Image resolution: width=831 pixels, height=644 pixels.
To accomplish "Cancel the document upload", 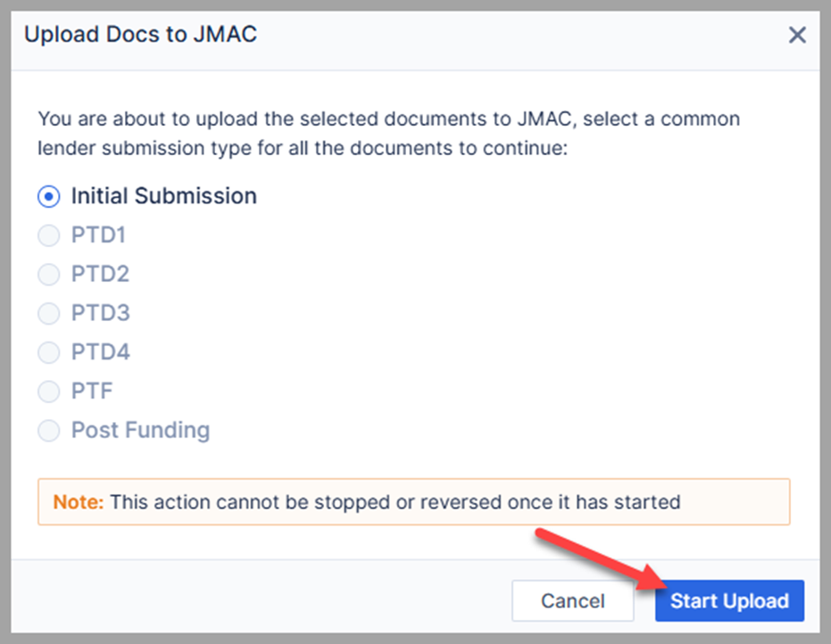I will click(x=572, y=601).
